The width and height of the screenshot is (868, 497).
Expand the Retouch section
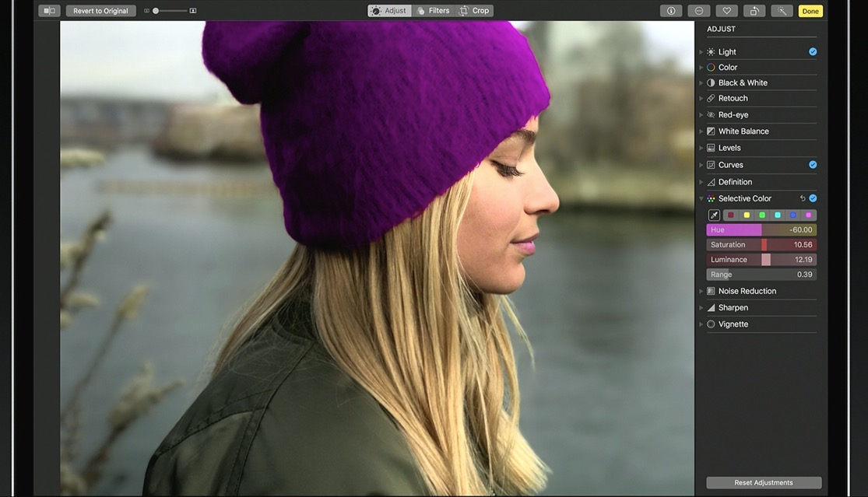701,99
